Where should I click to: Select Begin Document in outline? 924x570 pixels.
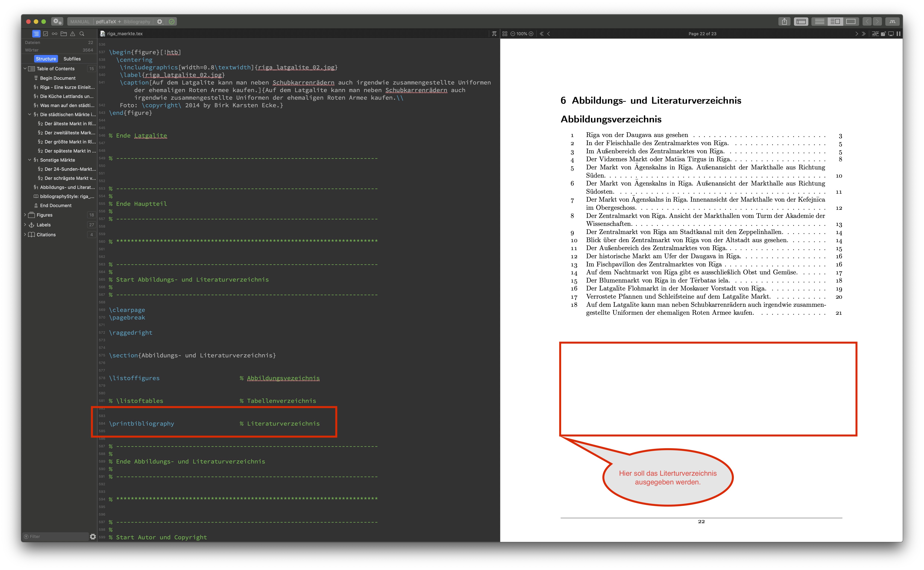coord(58,78)
